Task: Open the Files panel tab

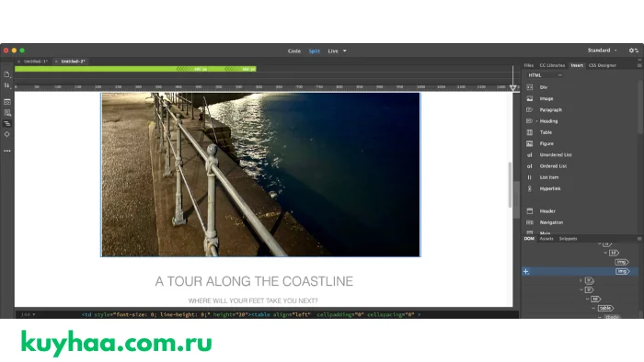Action: pos(529,65)
